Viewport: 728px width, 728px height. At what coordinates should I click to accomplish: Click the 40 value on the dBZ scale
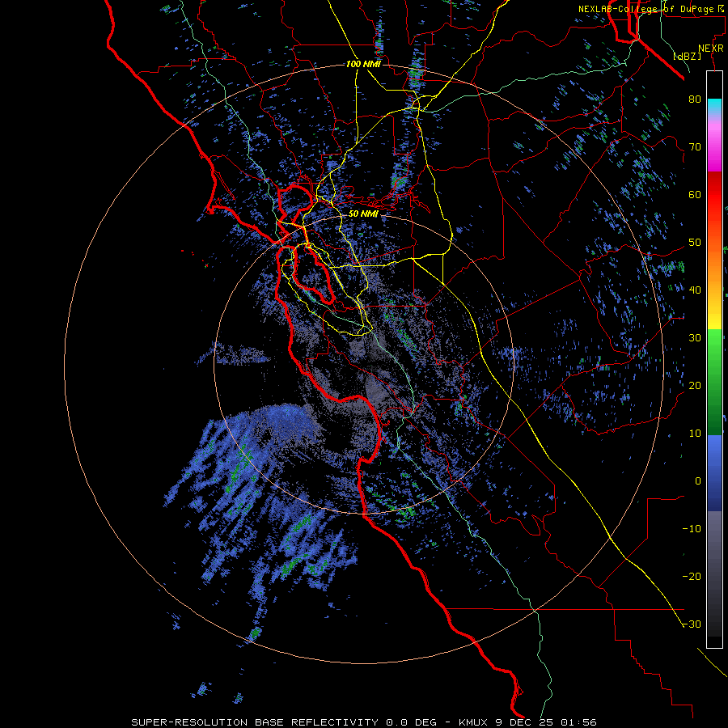695,290
